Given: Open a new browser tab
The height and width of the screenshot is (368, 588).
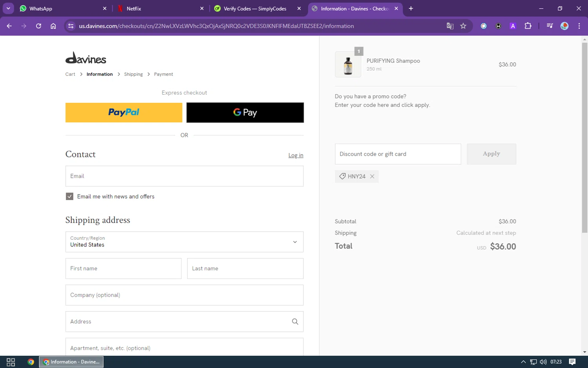Looking at the screenshot, I should click(x=411, y=8).
